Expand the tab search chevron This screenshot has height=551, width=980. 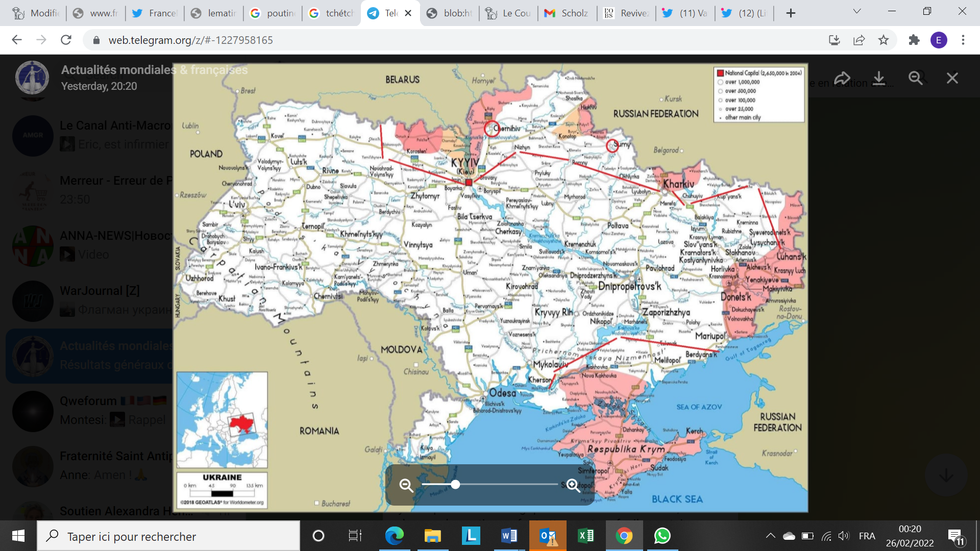pyautogui.click(x=857, y=12)
